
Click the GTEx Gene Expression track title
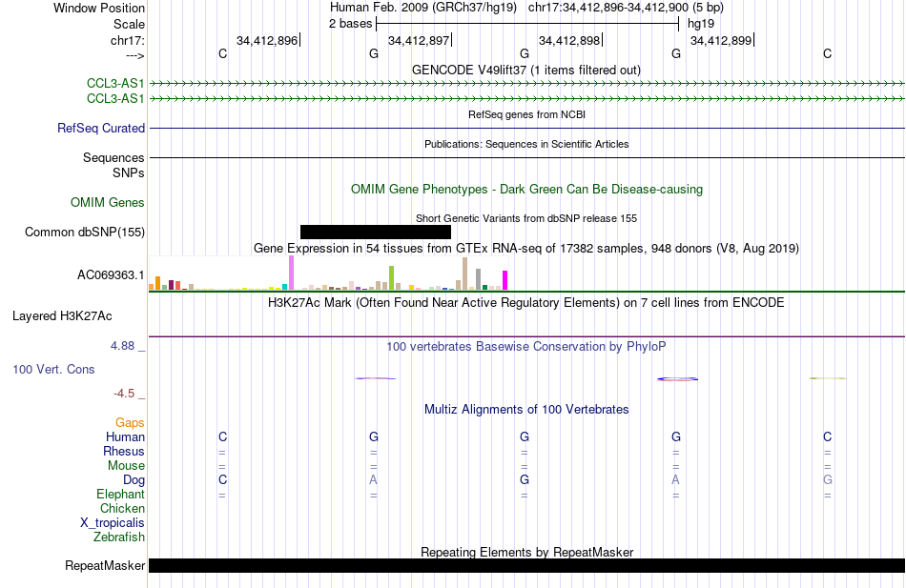tap(526, 249)
